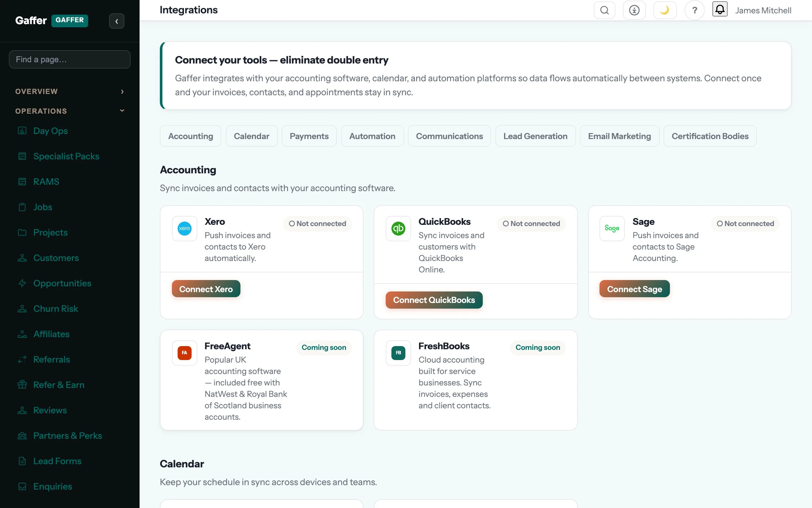Click the Sage logo icon
The image size is (812, 508).
612,229
